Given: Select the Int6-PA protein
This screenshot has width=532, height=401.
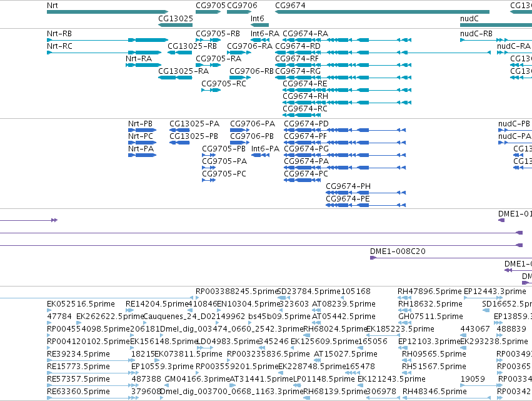Looking at the screenshot, I should (260, 155).
